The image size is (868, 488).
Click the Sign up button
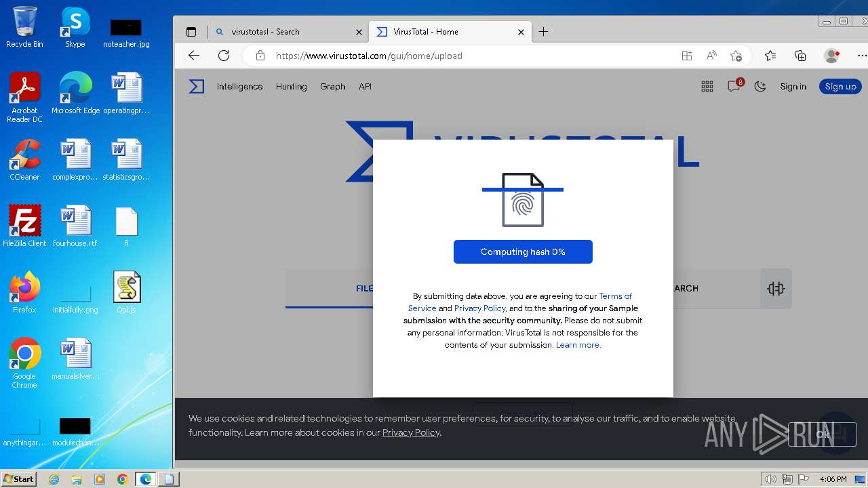click(840, 86)
